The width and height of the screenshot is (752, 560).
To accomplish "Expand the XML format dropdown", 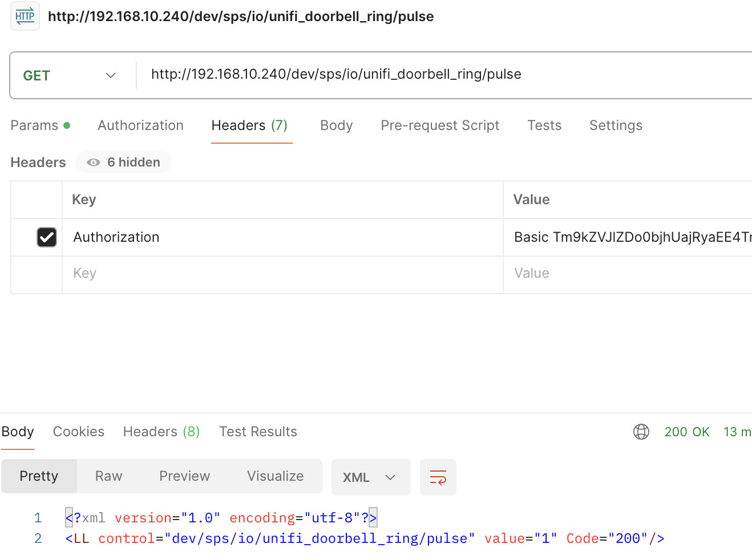I will click(x=370, y=477).
